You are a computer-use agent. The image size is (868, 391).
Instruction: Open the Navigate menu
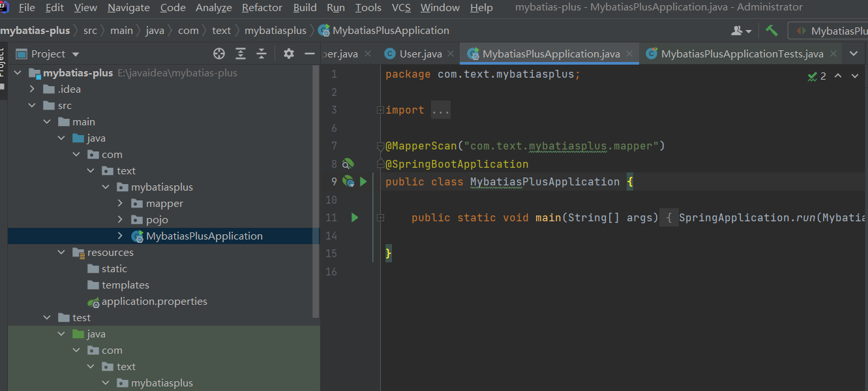pos(128,8)
